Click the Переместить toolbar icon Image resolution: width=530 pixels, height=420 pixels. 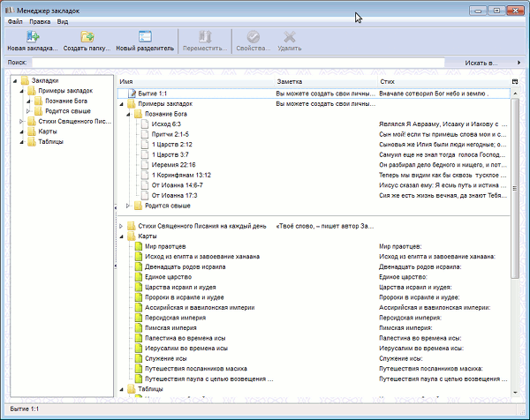coord(205,36)
